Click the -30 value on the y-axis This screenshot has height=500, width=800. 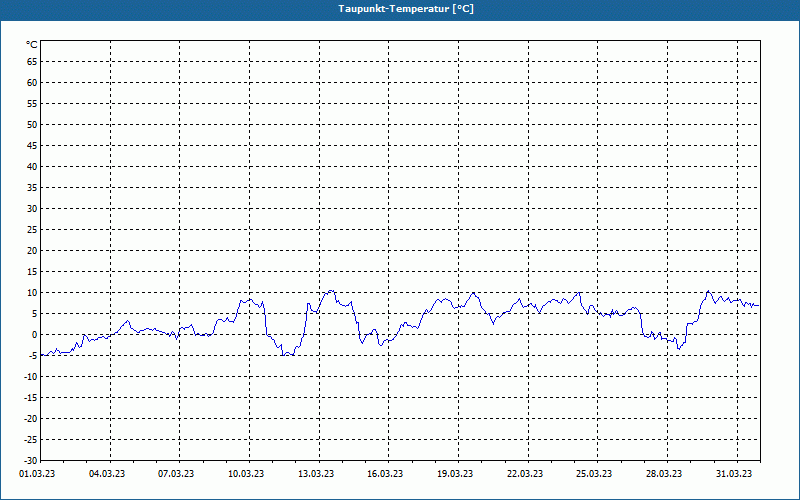pyautogui.click(x=31, y=460)
